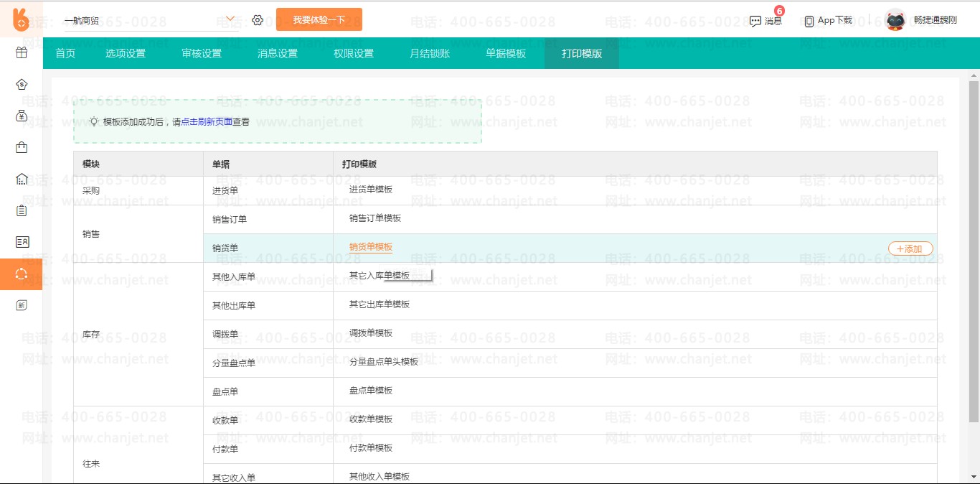The width and height of the screenshot is (980, 484).
Task: Open the 销货单模板 template link
Action: coord(371,247)
